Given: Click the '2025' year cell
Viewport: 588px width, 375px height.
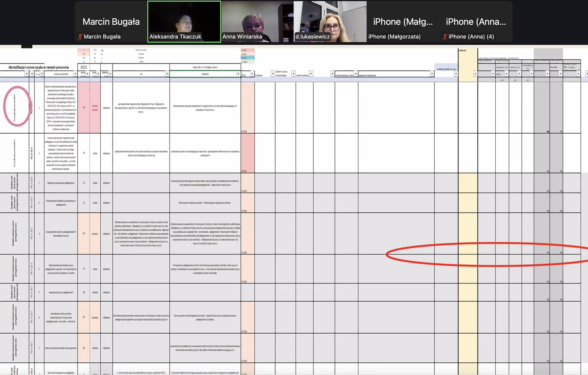Looking at the screenshot, I should (84, 67).
